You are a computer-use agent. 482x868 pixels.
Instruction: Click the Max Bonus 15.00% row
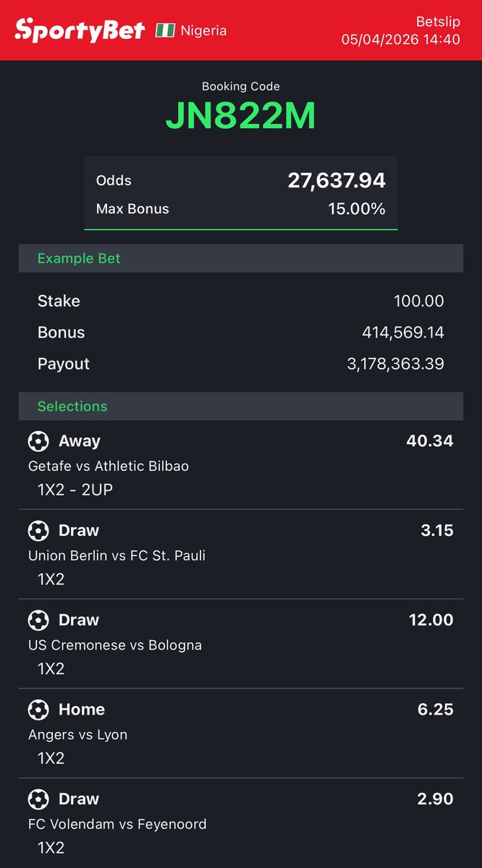241,209
